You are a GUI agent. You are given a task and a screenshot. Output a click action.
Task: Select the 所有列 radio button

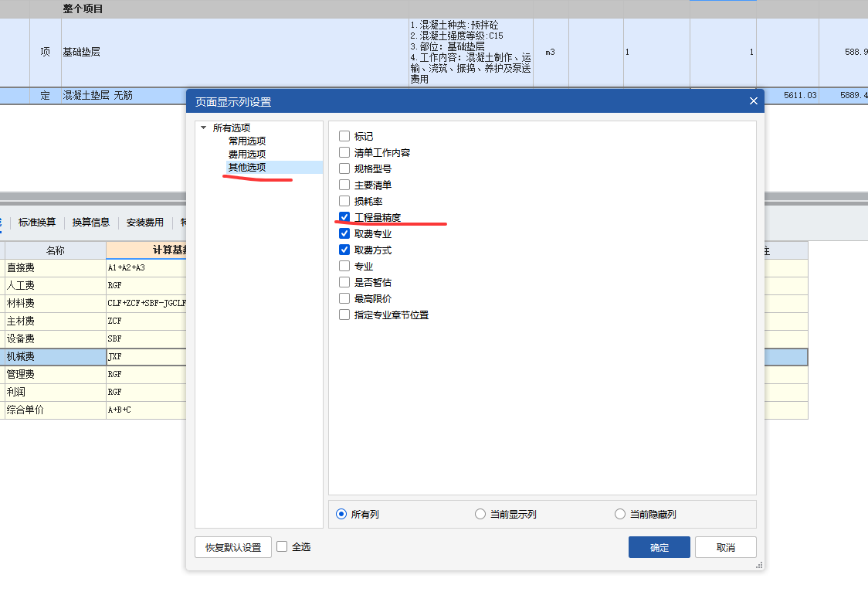click(x=341, y=514)
